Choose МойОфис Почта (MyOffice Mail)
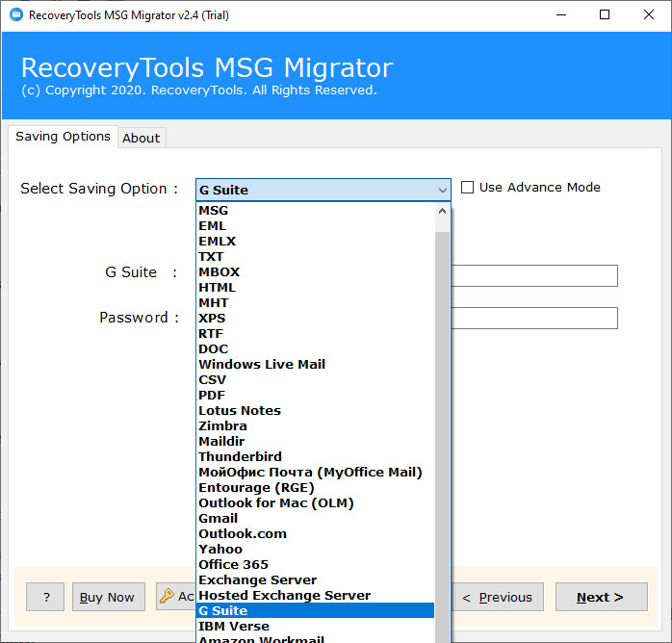The width and height of the screenshot is (672, 643). click(x=316, y=472)
